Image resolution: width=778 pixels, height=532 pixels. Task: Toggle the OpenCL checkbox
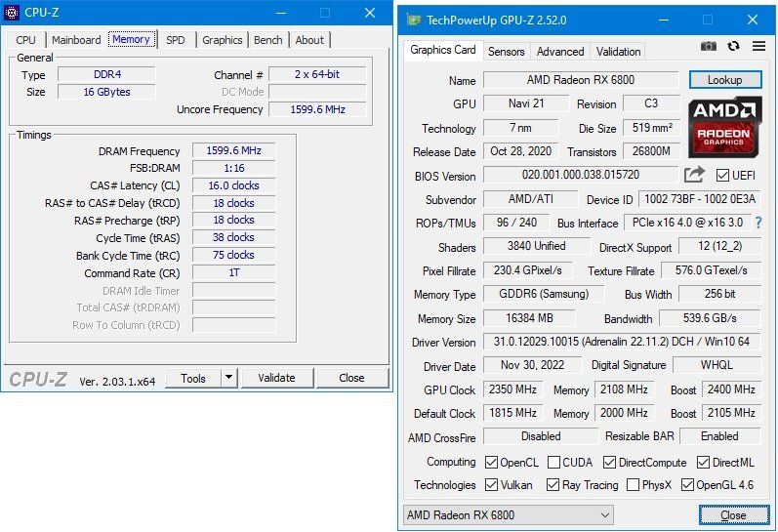[x=491, y=463]
